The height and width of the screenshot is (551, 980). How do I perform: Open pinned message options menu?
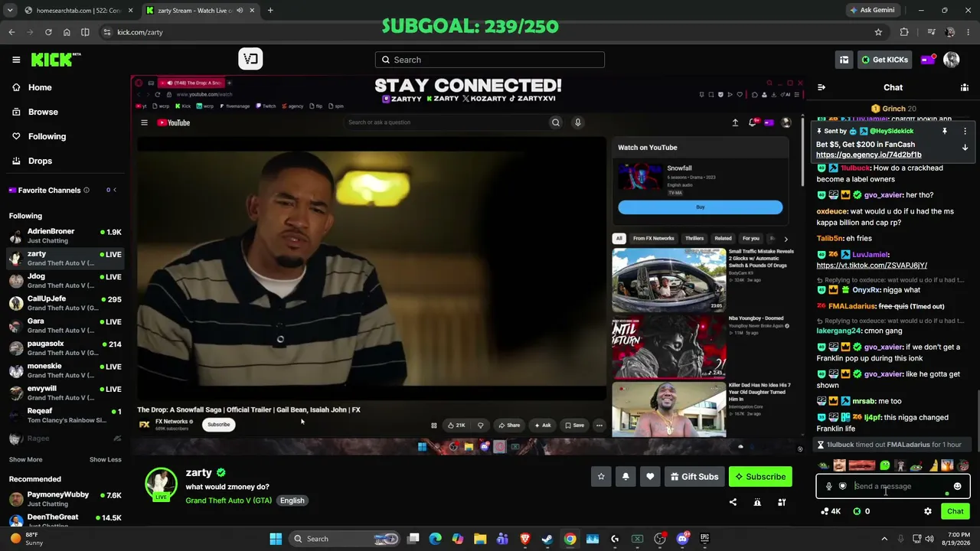965,131
